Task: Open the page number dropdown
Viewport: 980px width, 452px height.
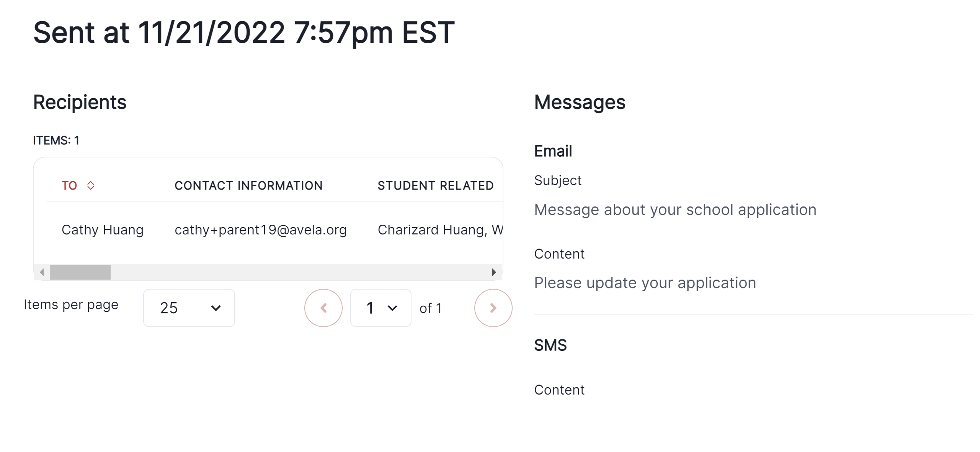Action: coord(381,308)
